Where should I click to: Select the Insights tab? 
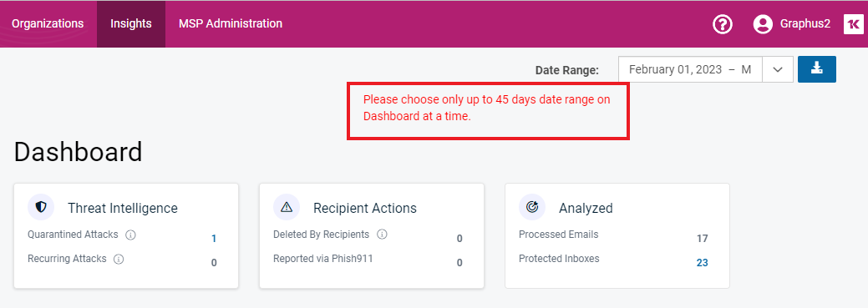coord(130,23)
